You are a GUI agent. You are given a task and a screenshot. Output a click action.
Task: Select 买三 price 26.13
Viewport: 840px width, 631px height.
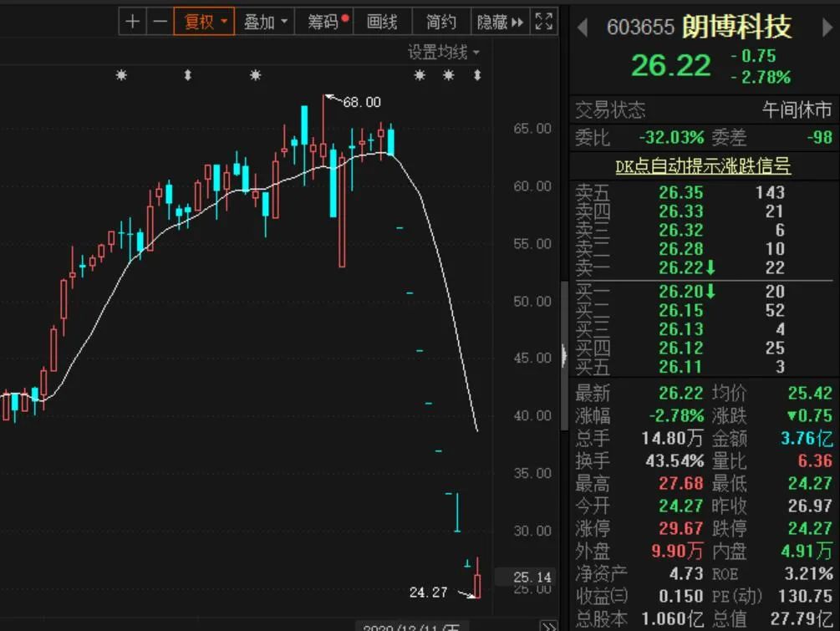681,329
